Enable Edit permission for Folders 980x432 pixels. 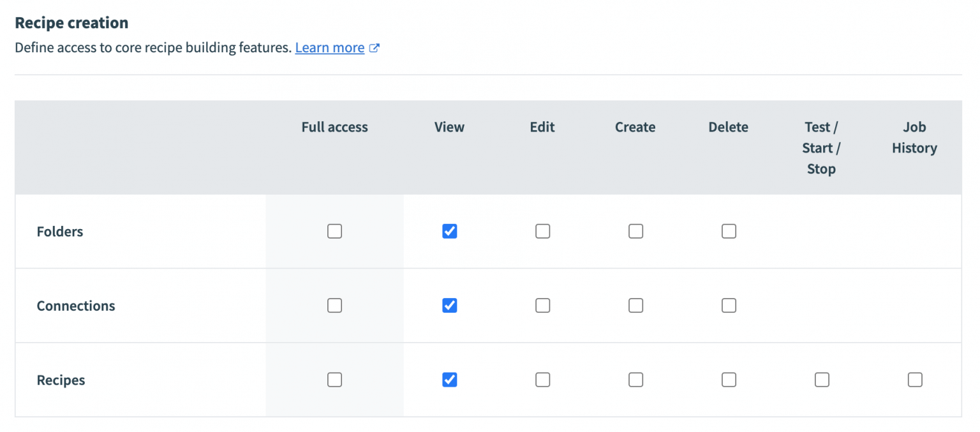tap(542, 231)
